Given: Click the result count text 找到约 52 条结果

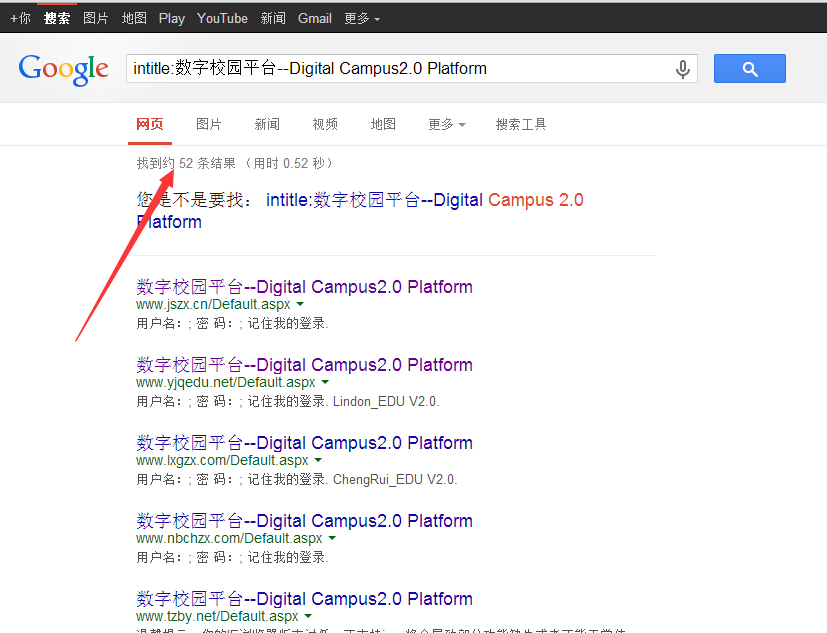Looking at the screenshot, I should [186, 164].
